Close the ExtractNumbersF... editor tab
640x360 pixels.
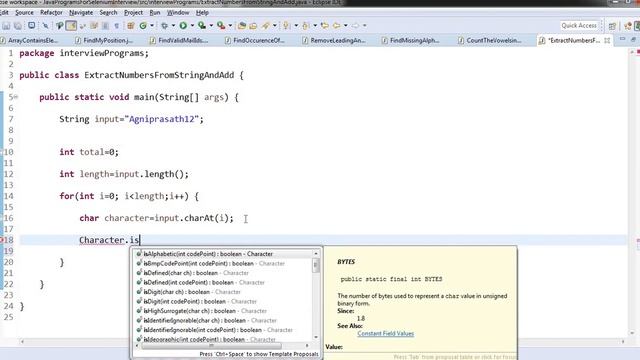(x=607, y=40)
